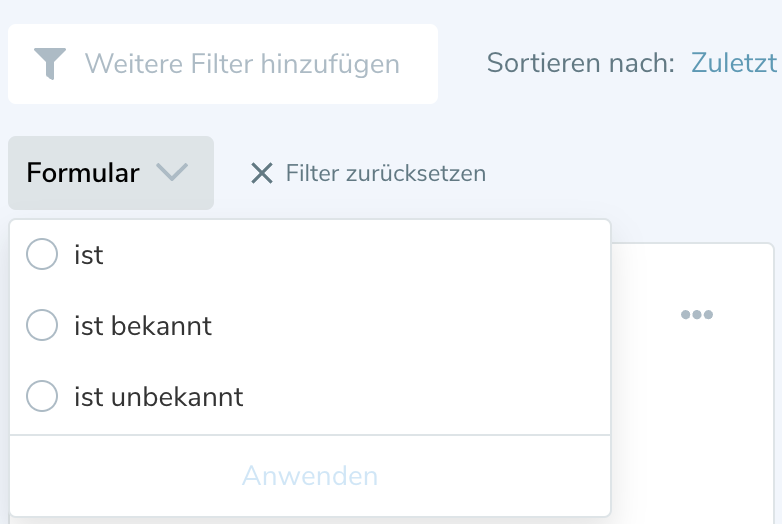This screenshot has width=782, height=524.
Task: Click the "ist unbekannt" option label text
Action: pyautogui.click(x=158, y=397)
